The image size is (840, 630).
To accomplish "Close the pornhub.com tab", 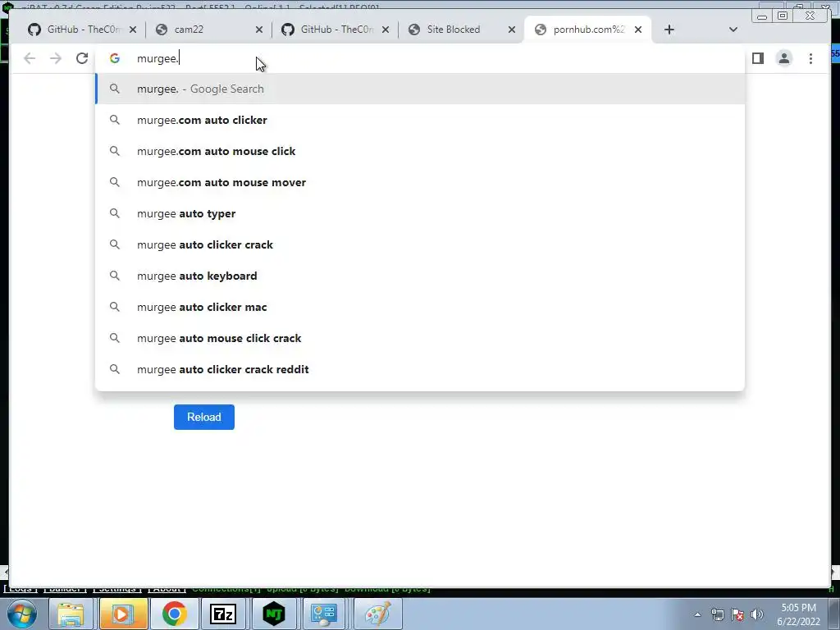I will click(638, 30).
